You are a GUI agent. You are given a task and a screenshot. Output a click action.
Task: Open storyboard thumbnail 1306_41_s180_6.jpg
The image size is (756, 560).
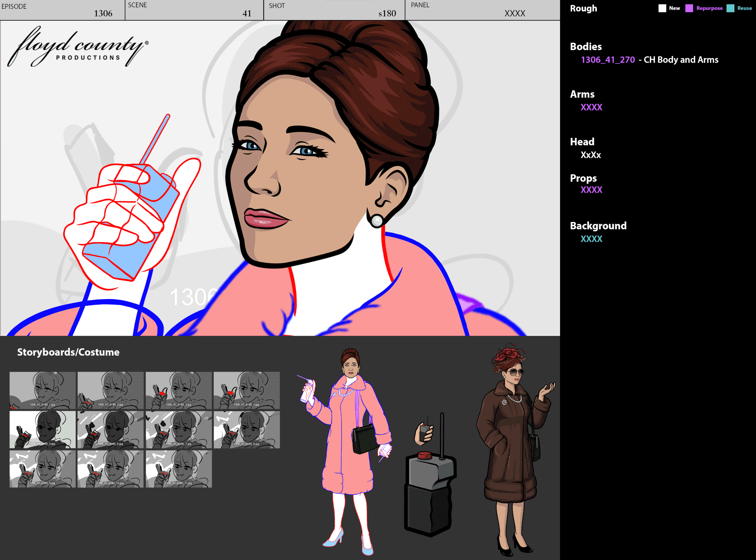click(x=110, y=429)
